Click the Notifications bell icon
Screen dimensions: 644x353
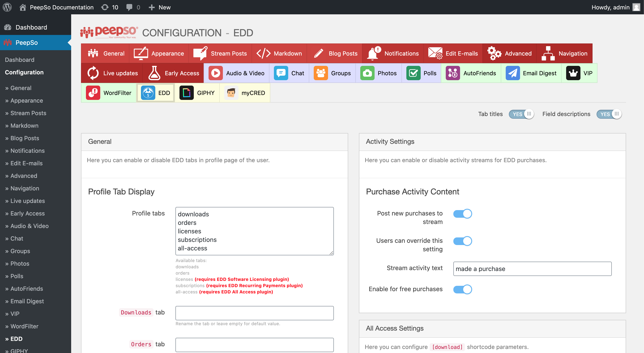[374, 53]
